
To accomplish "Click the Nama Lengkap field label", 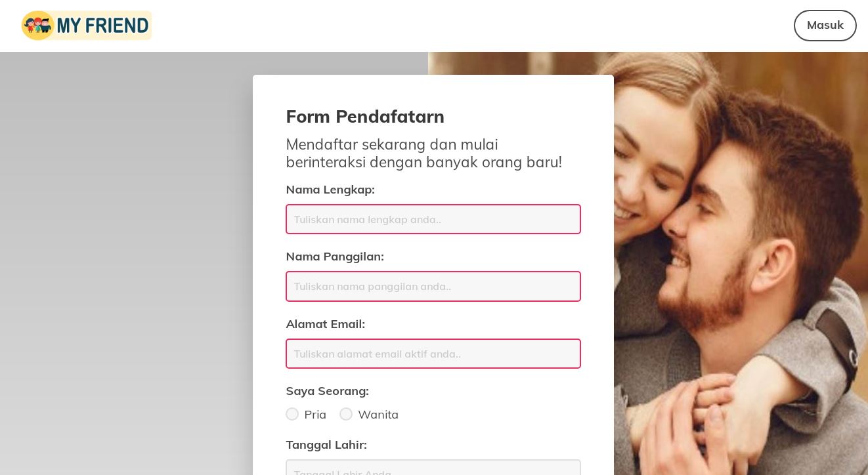I will (330, 190).
